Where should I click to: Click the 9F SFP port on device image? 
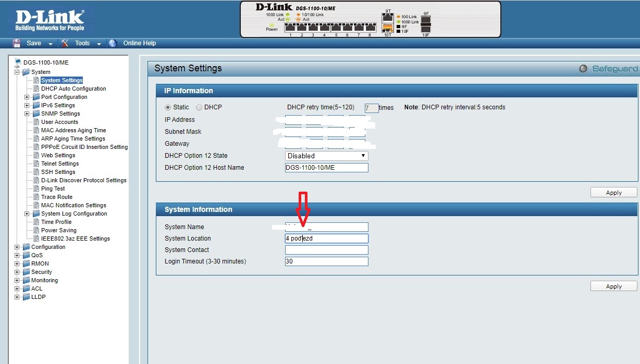[426, 19]
